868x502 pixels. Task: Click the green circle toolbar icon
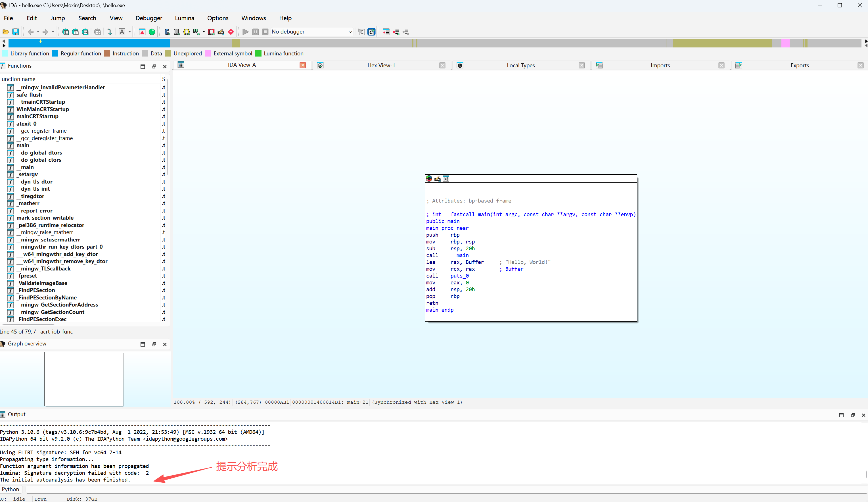152,32
